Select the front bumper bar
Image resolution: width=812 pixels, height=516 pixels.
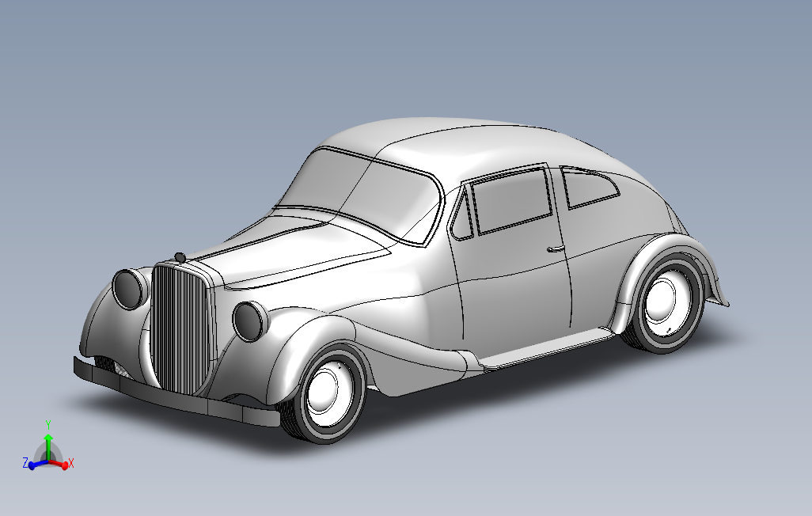176,395
